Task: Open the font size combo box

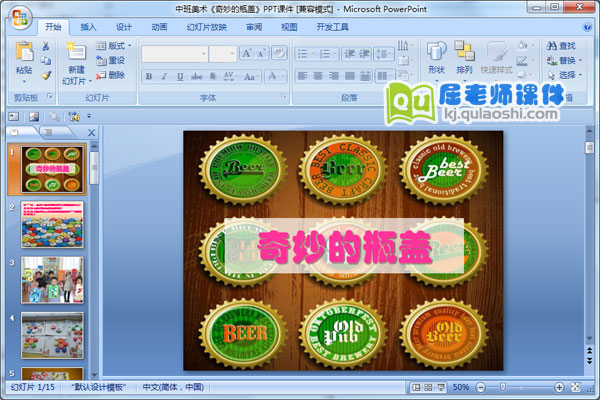Action: click(x=223, y=54)
